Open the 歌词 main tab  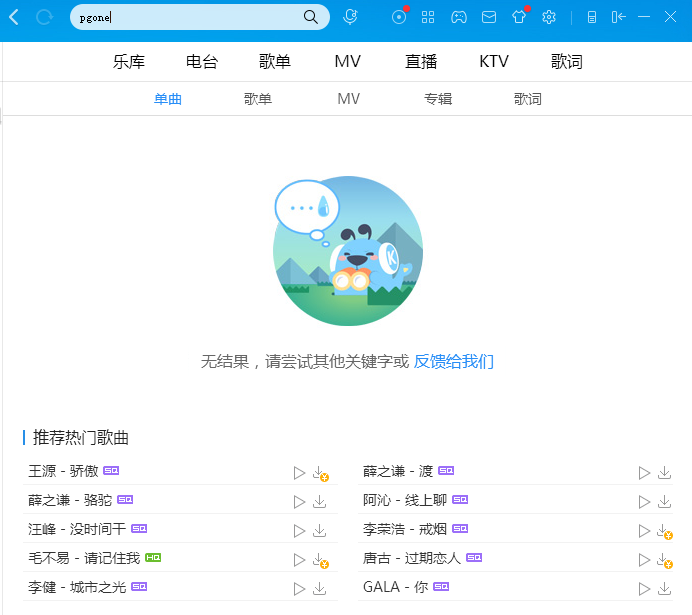[x=567, y=61]
